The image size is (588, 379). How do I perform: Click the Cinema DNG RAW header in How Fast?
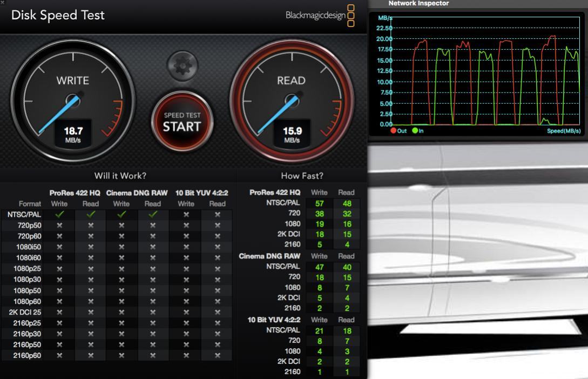click(x=269, y=256)
